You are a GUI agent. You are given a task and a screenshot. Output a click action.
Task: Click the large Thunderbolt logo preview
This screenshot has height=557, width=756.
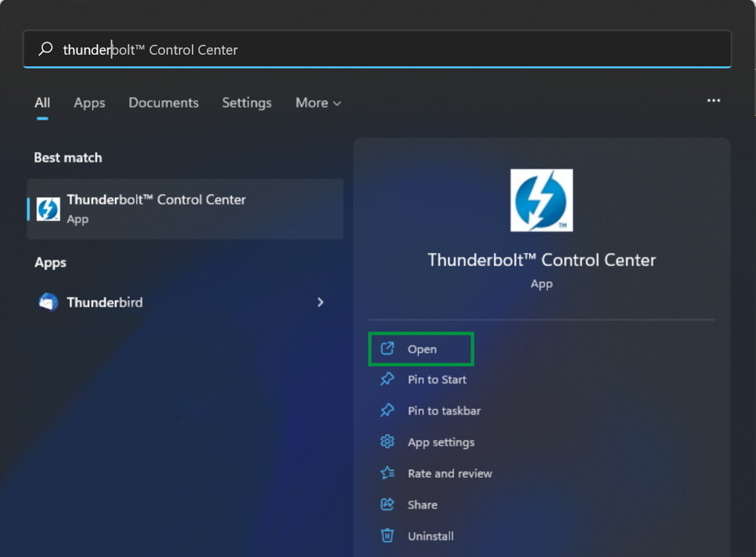pyautogui.click(x=541, y=200)
